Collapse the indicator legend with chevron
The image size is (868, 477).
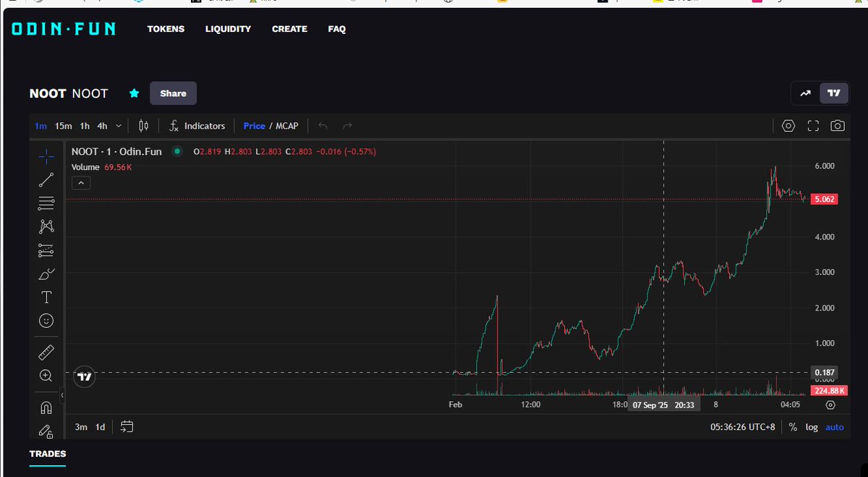click(81, 183)
